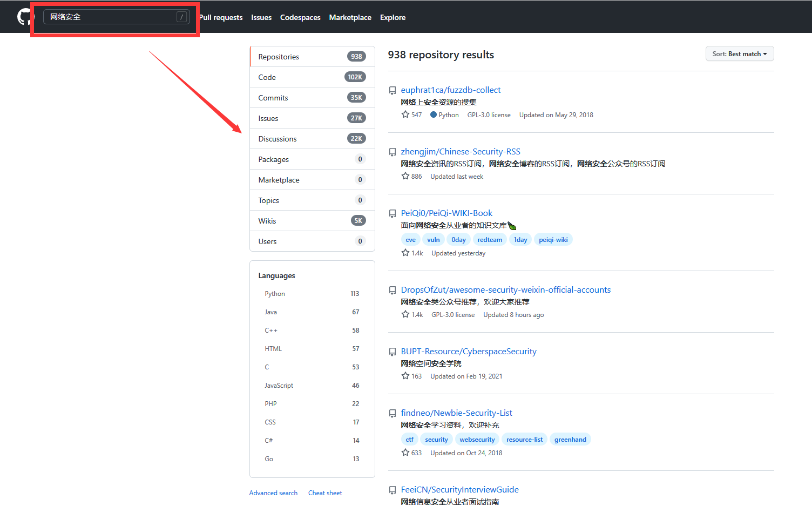Click the star icon next to BUPT-Resource/CyberspaceSecurity
This screenshot has height=506, width=812.
[405, 376]
